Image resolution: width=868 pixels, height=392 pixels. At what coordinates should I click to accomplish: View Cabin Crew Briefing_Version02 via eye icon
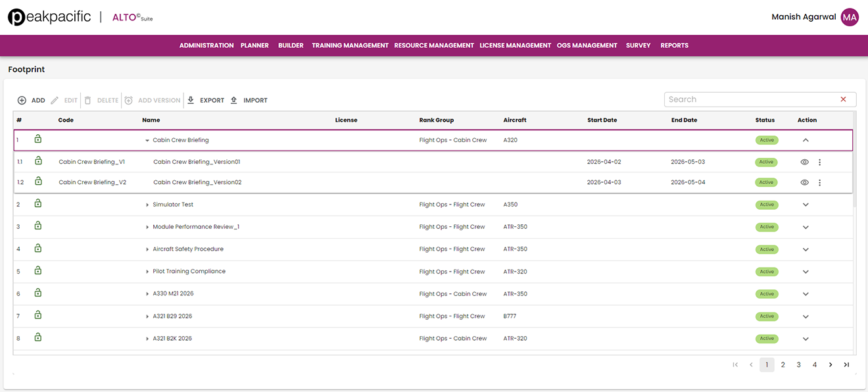pyautogui.click(x=804, y=182)
